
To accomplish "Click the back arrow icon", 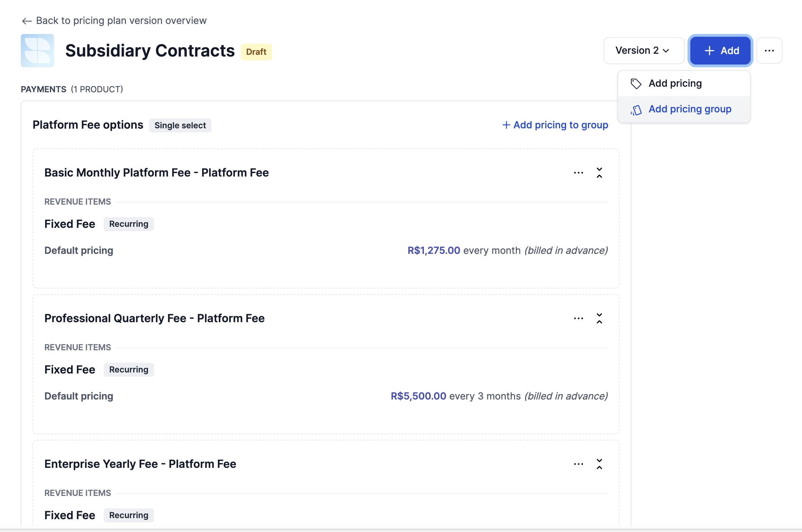I will coord(27,21).
